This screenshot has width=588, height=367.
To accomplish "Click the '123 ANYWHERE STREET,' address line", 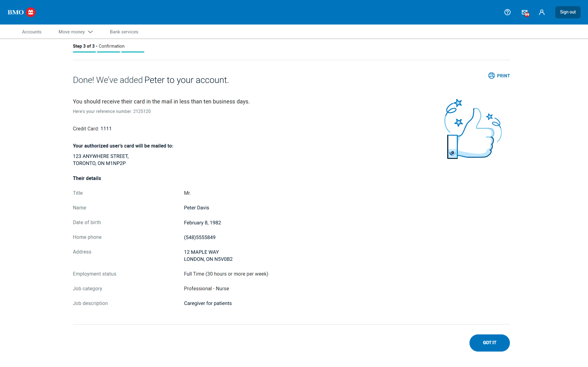I will [101, 156].
